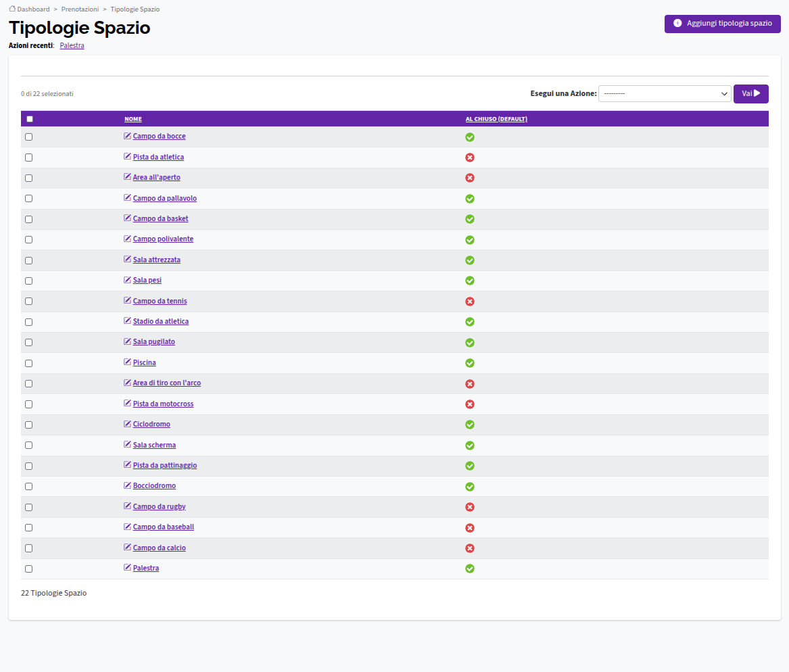The image size is (789, 672).
Task: Sort table by NOME column header
Action: click(x=133, y=119)
